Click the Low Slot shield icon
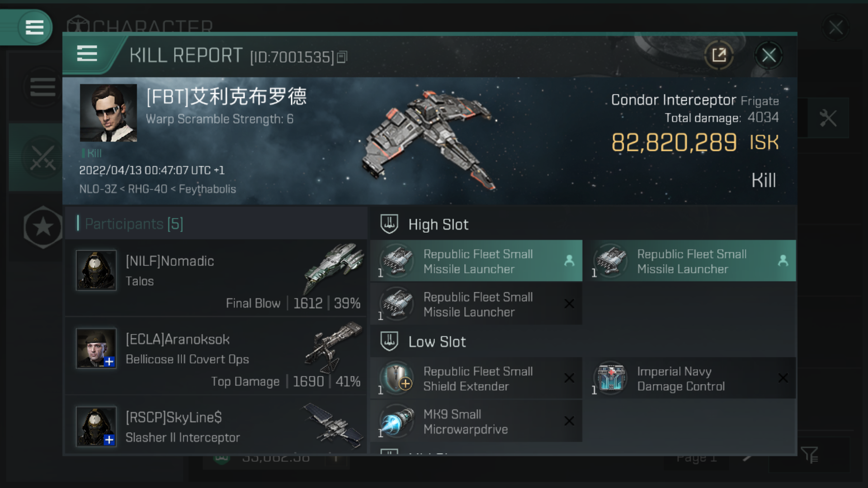The image size is (868, 488). pos(390,342)
